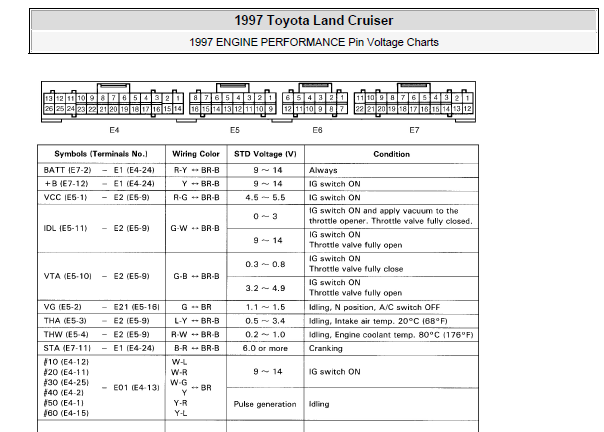Click the "0 ~ 3" voltage value
Viewport: 604px width, 432px height.
pyautogui.click(x=265, y=216)
